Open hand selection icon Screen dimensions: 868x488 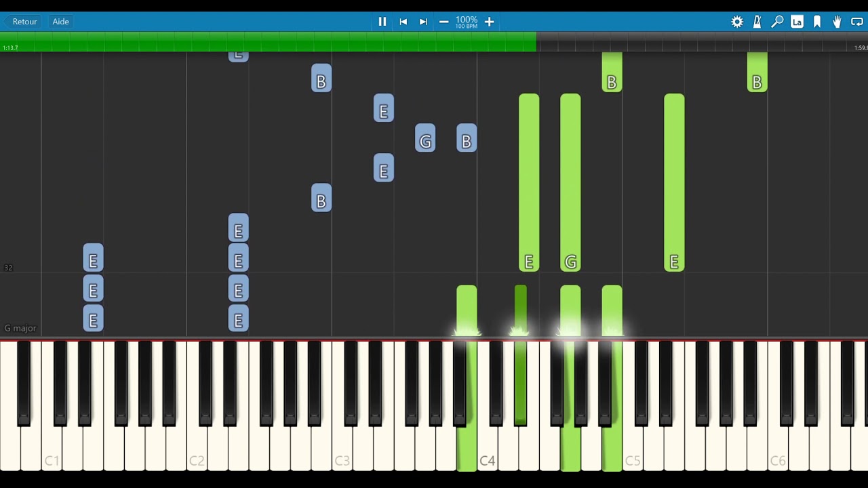(837, 22)
